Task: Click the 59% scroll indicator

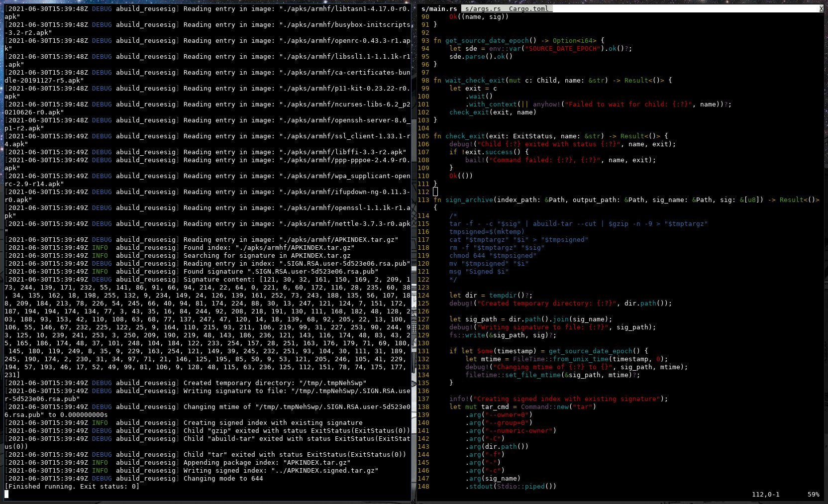Action: 813,495
